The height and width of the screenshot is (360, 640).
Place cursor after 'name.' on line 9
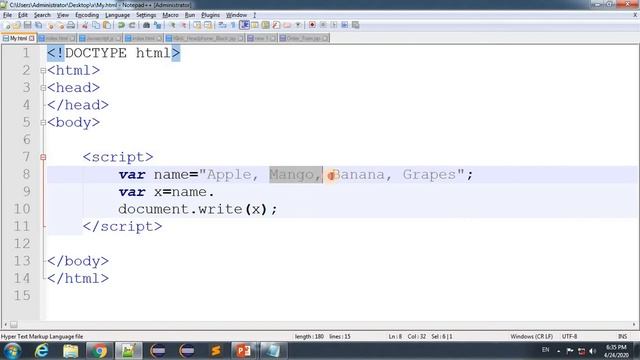pos(215,192)
